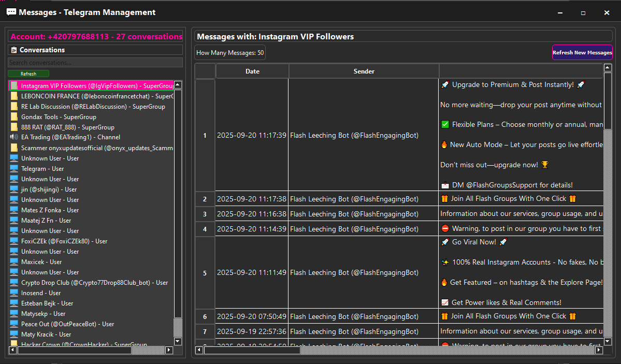Click the Refresh New Messages button
The height and width of the screenshot is (364, 621).
(x=582, y=52)
